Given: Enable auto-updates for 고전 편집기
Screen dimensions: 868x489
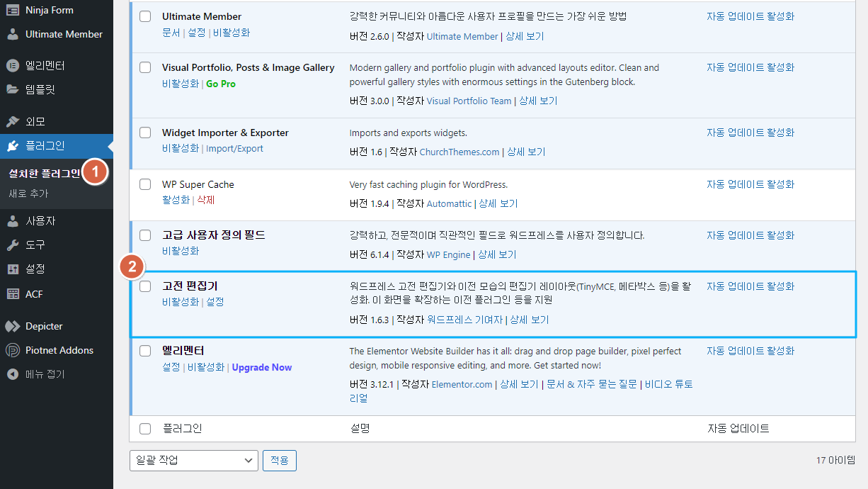Looking at the screenshot, I should point(750,286).
